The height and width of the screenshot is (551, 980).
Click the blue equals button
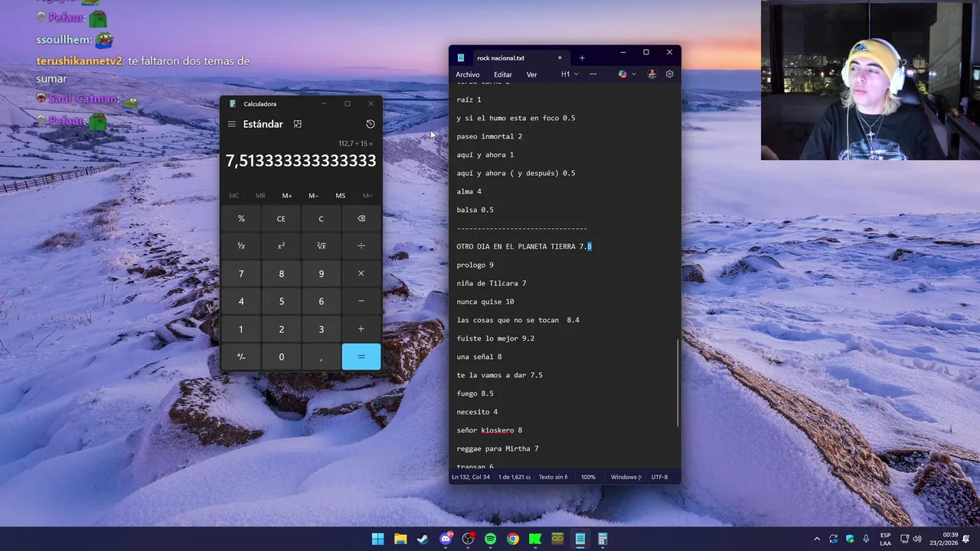click(361, 357)
